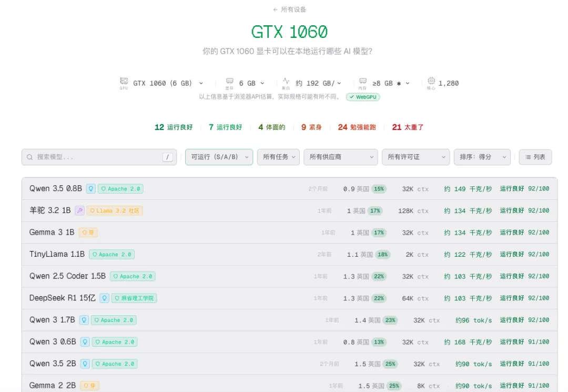Screen dimensions: 568x392
Task: Open the 所有许可证 dropdown
Action: [416, 157]
